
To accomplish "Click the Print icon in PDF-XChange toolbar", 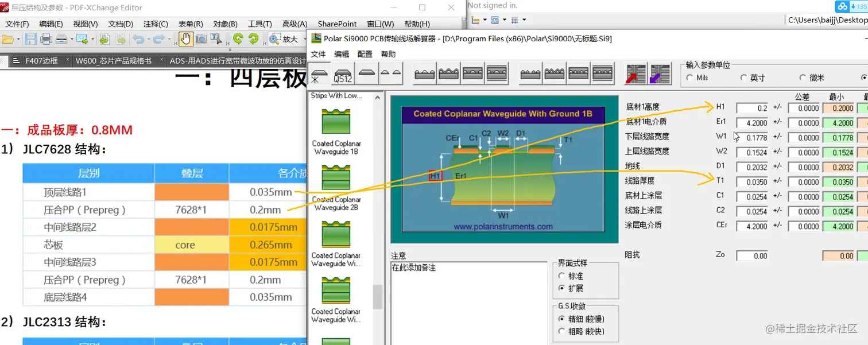I will pos(46,39).
